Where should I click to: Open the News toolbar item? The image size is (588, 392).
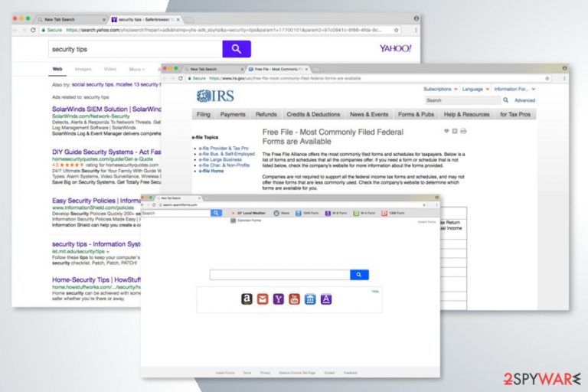coord(281,213)
